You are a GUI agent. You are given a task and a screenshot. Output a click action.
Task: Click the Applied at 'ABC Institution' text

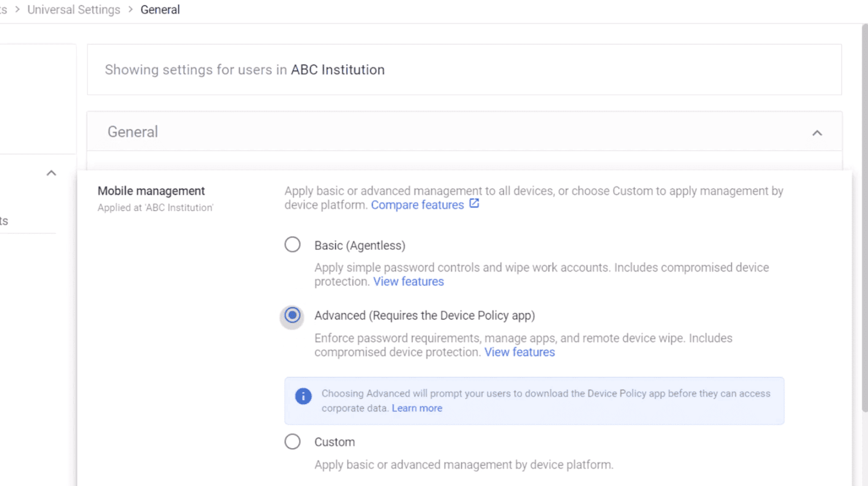coord(156,208)
